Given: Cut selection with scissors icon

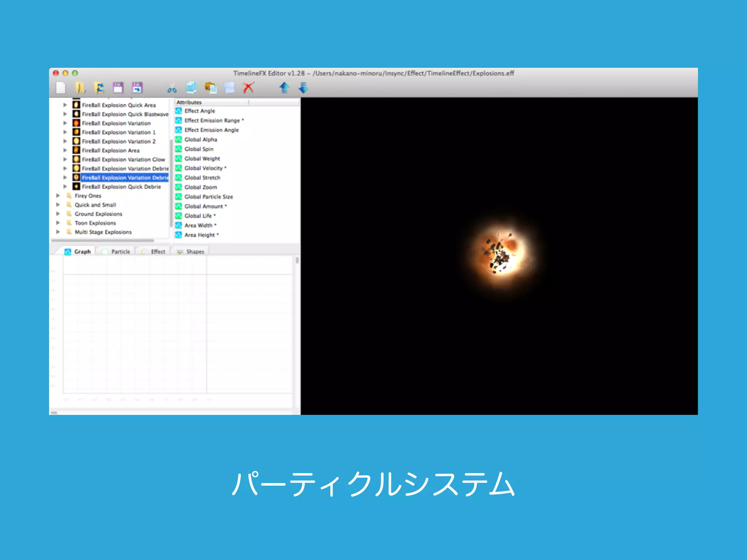Looking at the screenshot, I should [172, 88].
